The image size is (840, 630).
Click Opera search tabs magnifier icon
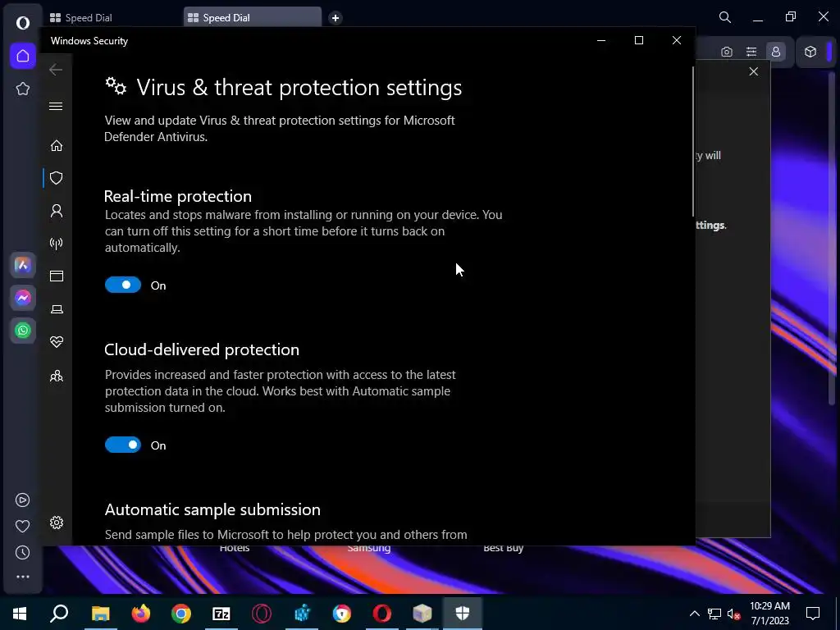click(725, 17)
